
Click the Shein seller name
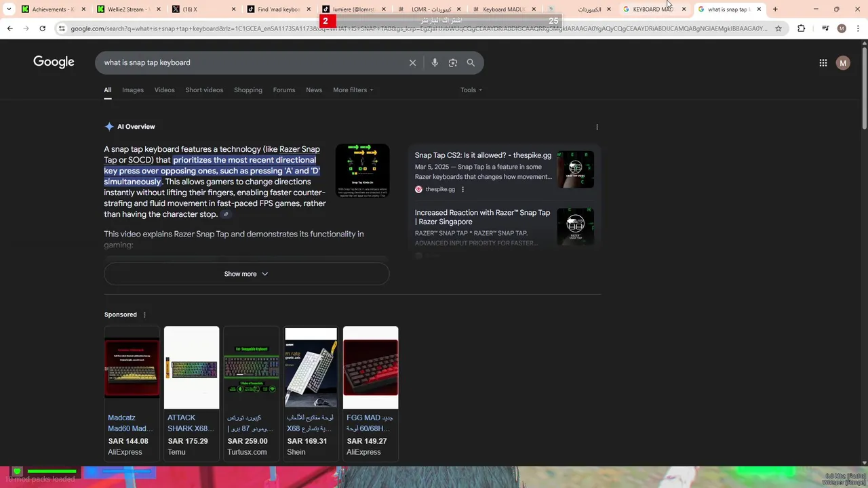(x=296, y=452)
